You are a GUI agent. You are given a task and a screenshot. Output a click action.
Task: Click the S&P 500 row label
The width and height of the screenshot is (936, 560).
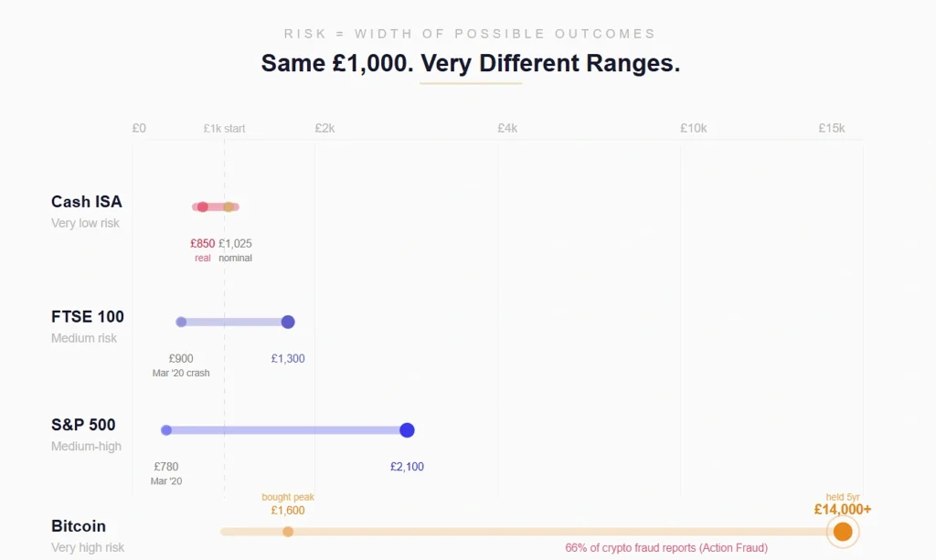point(83,425)
